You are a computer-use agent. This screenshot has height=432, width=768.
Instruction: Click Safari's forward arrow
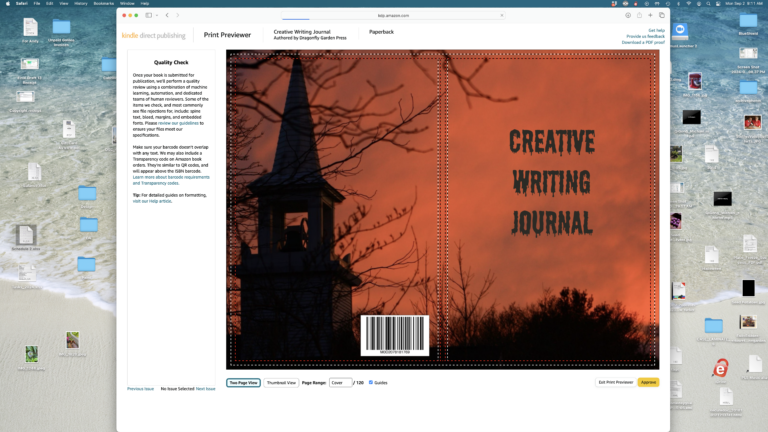[178, 15]
